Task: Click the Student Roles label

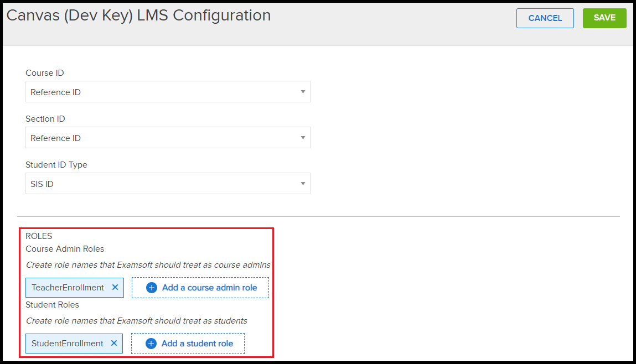Action: coord(52,304)
